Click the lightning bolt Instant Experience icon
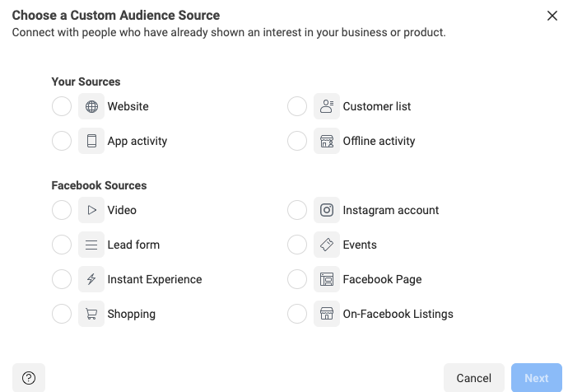Screen dimensions: 568x392 (91, 279)
